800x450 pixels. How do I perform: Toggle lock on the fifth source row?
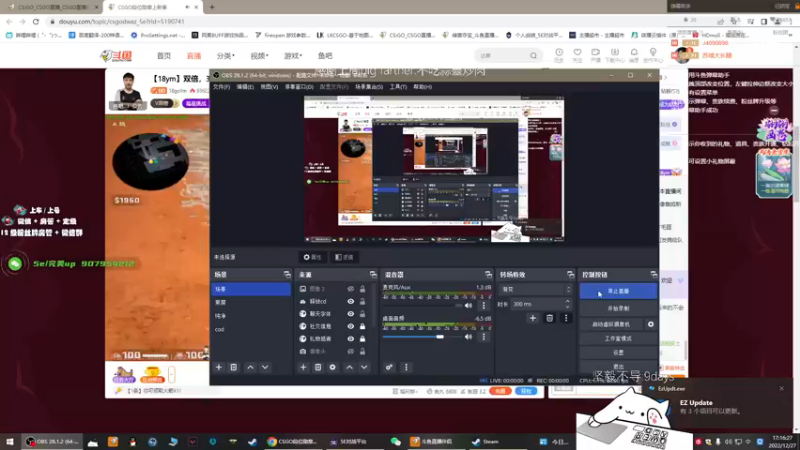click(362, 339)
